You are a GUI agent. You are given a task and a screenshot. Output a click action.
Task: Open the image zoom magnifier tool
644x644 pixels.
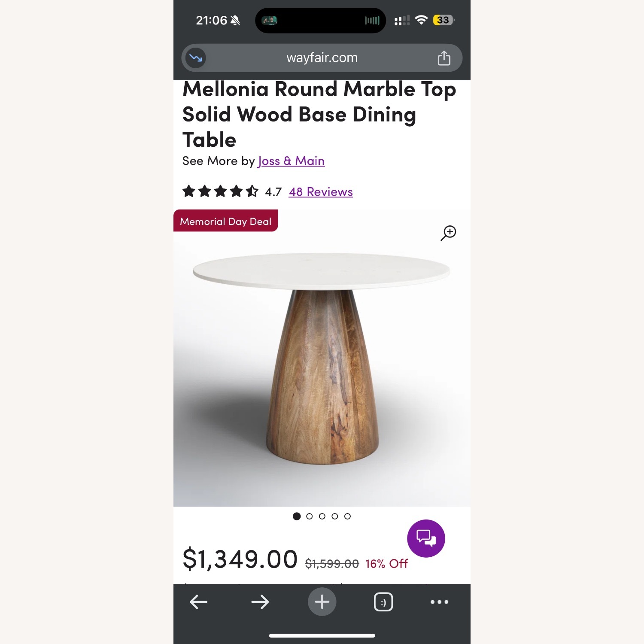(448, 233)
